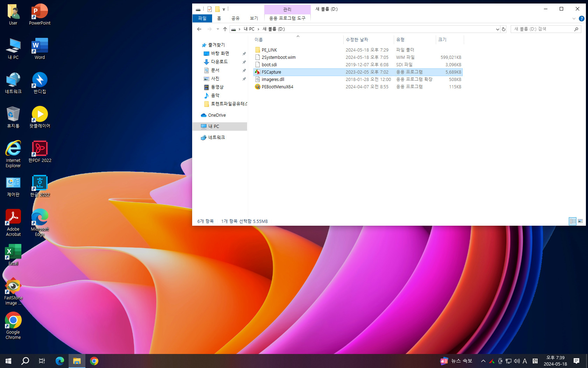Select the boot.sdi file
This screenshot has height=368, width=588.
(358, 64)
